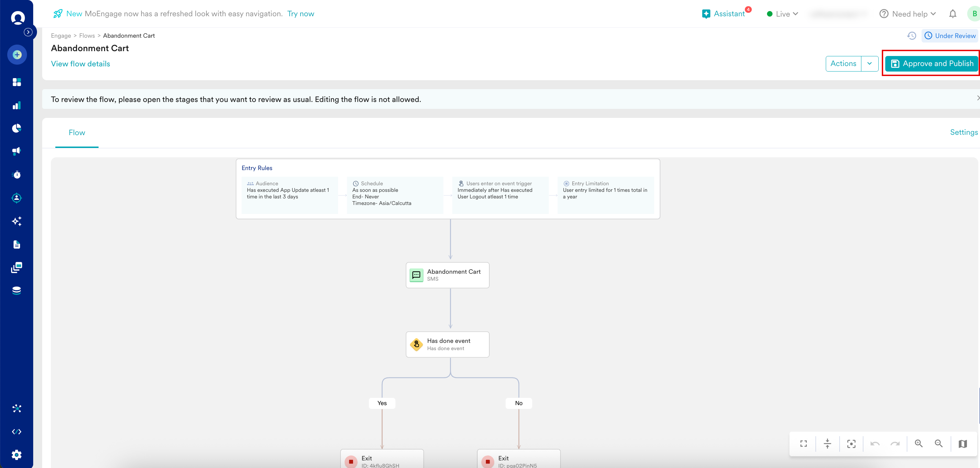This screenshot has width=980, height=468.
Task: Open the notifications bell
Action: coord(953,14)
